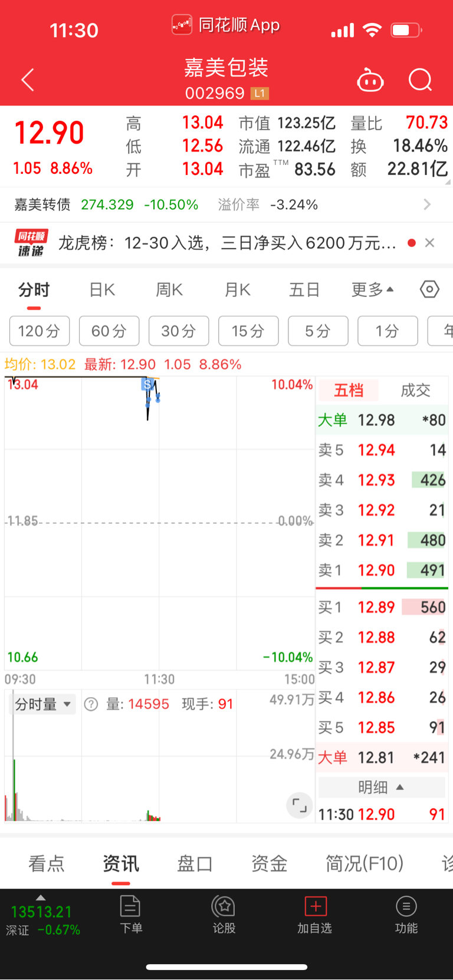The image size is (453, 980).
Task: Open the 龙虎榜 12-30 news headline
Action: [x=227, y=243]
